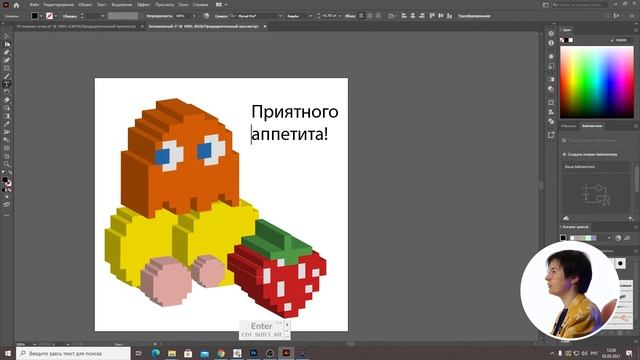This screenshot has height=360, width=640.
Task: Open the font size pt dropdown
Action: click(340, 16)
